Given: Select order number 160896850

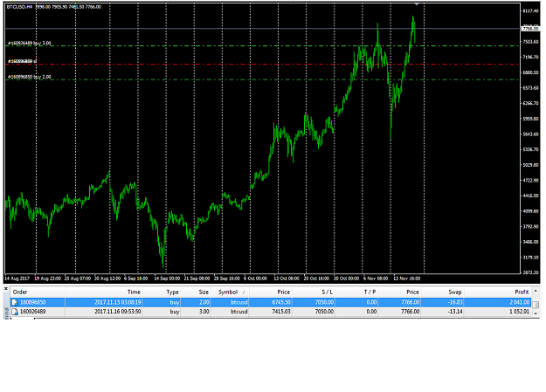Looking at the screenshot, I should [x=32, y=302].
